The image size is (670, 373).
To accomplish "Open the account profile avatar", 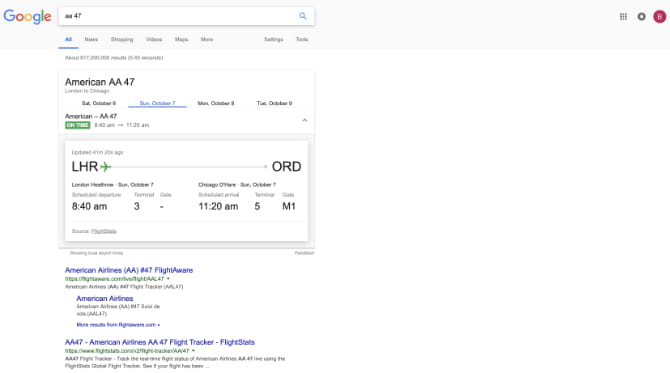I will pos(659,17).
